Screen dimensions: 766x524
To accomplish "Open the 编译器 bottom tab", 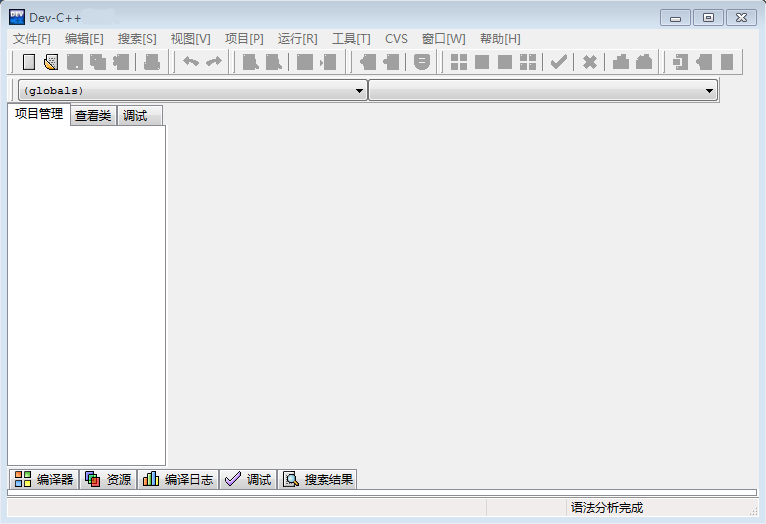I will point(44,479).
